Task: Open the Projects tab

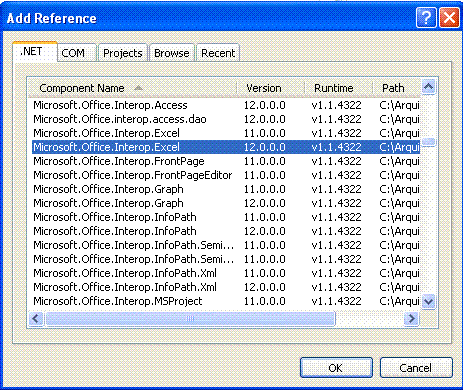Action: (x=122, y=53)
